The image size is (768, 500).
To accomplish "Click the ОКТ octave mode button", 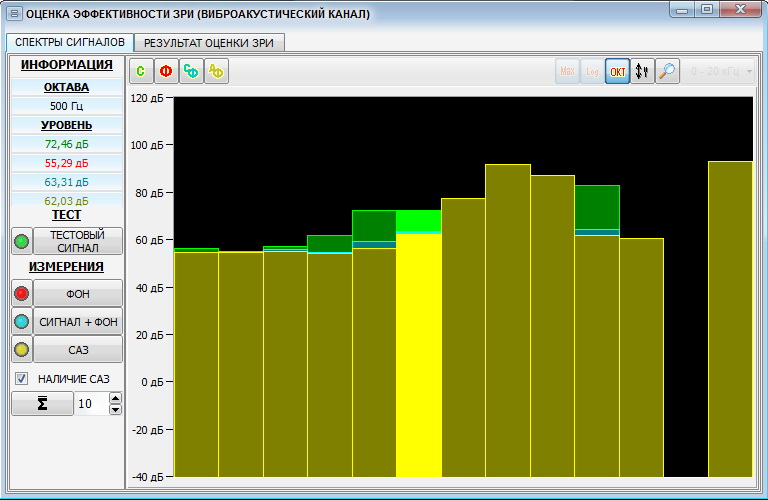I will point(618,72).
